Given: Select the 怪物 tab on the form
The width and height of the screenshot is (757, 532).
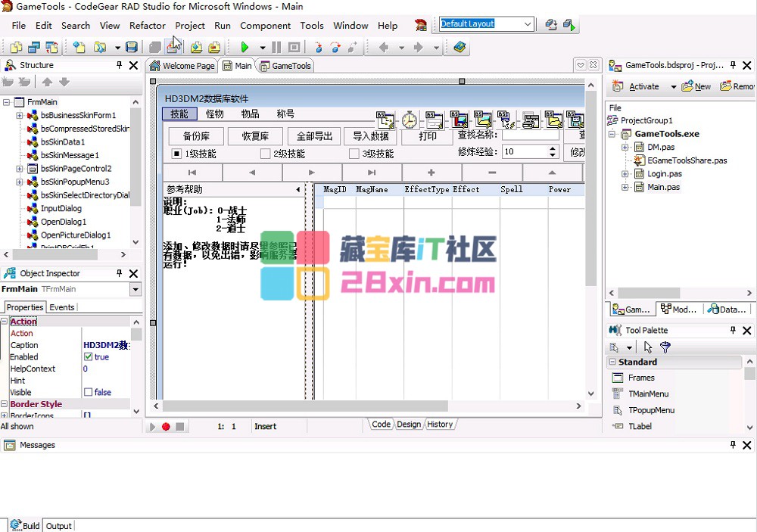Looking at the screenshot, I should (215, 114).
